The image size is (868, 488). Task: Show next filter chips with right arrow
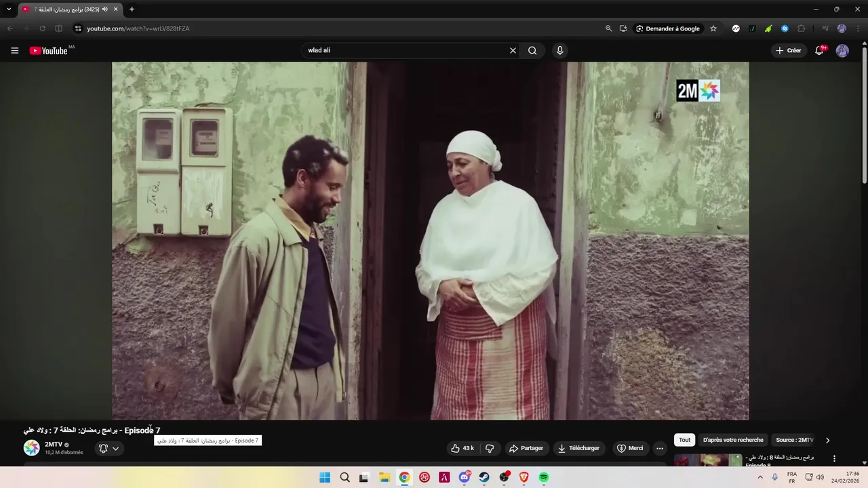[827, 440]
